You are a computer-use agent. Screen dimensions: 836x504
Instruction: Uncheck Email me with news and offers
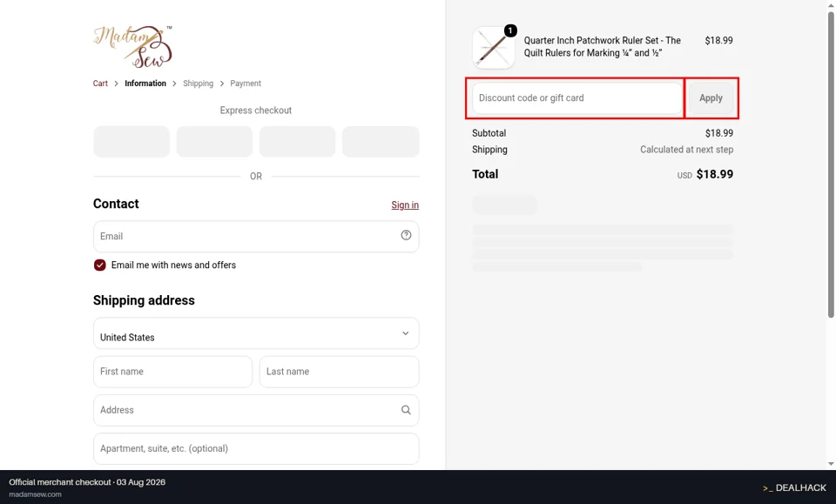(x=99, y=265)
